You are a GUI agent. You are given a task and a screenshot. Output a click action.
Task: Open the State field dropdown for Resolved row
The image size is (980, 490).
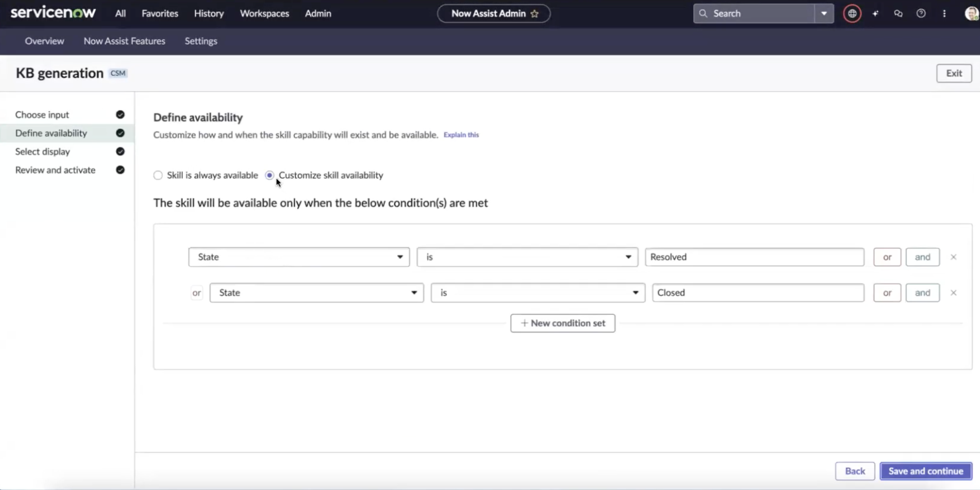[299, 257]
